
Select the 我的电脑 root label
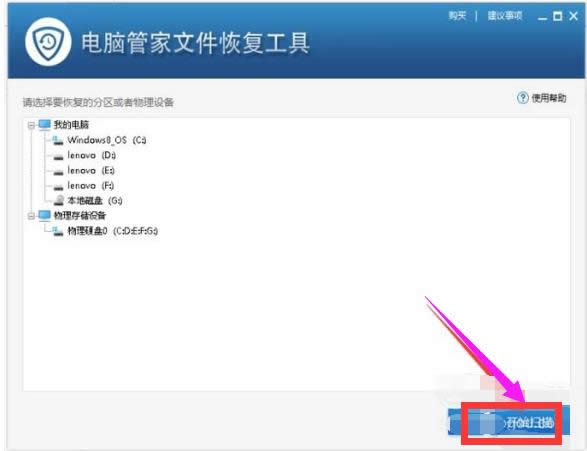pos(71,125)
